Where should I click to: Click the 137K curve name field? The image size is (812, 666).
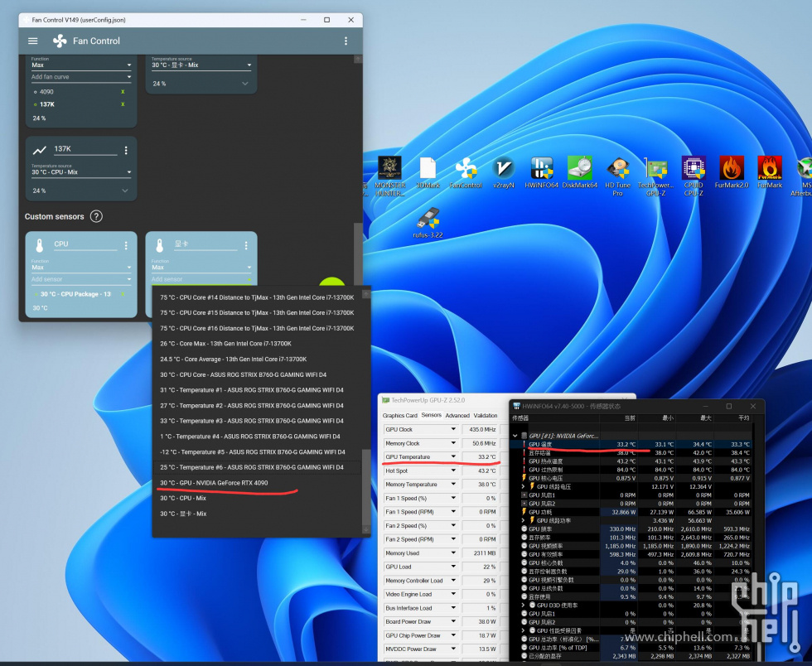[85, 149]
